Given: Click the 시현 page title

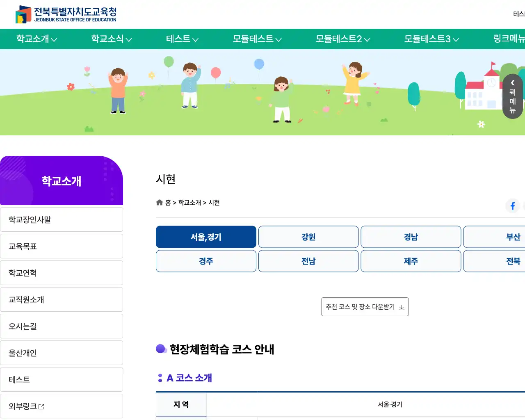Looking at the screenshot, I should coord(166,179).
